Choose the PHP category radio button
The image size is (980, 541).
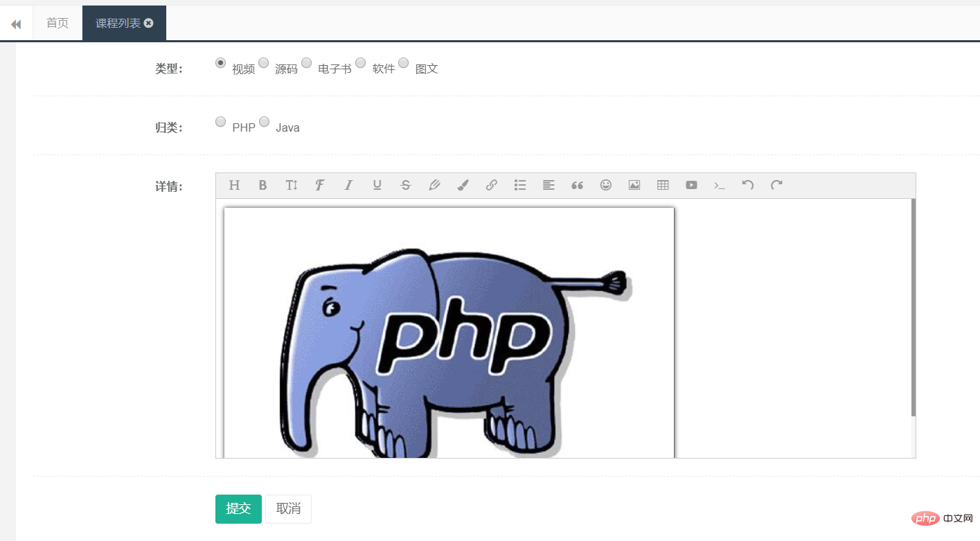220,121
